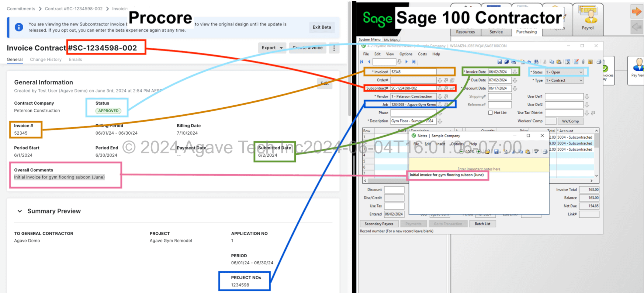The image size is (644, 293).
Task: Click the Save icon in Notes window toolbar
Action: coord(496,151)
